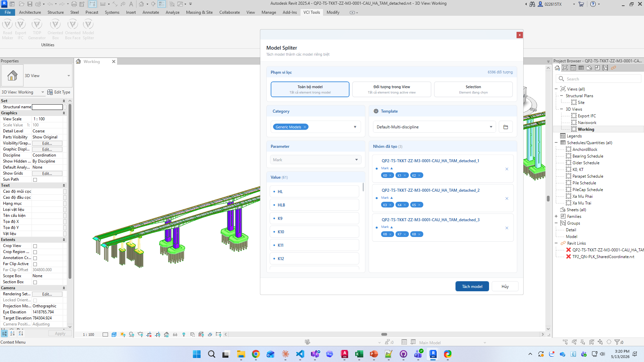
Task: Click the Temporary Hide/Isolate glasses icon
Action: (x=175, y=335)
